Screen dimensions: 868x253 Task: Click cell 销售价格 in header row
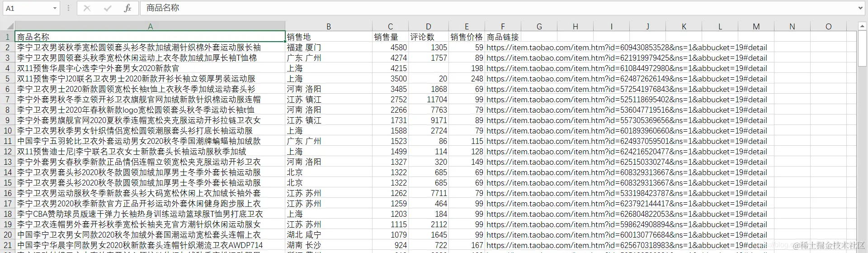pos(467,37)
